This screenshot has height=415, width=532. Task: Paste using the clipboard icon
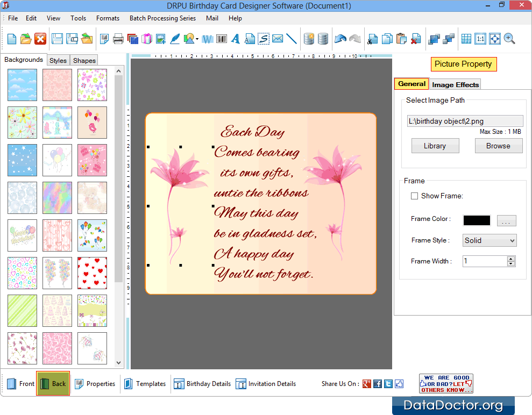point(401,39)
